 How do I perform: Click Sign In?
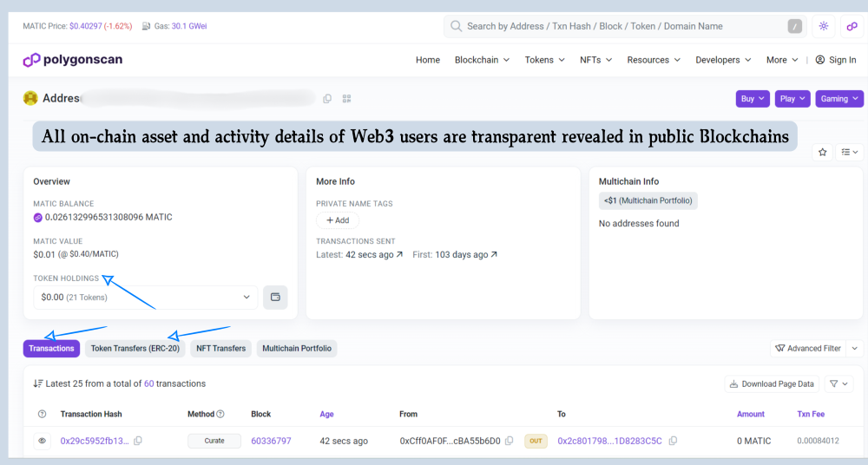pos(836,60)
